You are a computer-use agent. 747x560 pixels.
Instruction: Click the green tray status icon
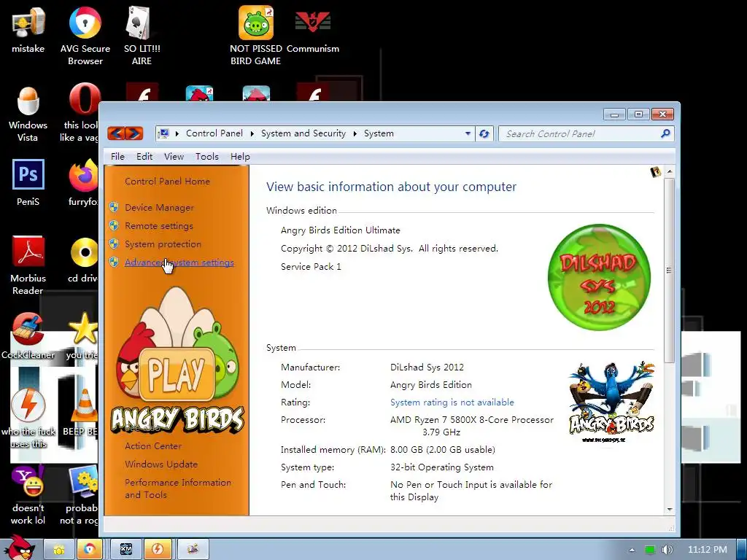[650, 550]
